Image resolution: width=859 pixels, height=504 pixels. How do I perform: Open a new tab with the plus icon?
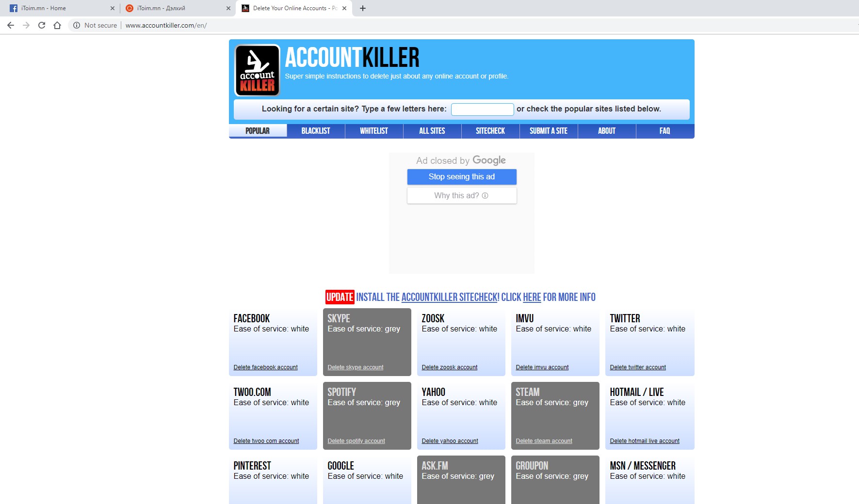(363, 8)
